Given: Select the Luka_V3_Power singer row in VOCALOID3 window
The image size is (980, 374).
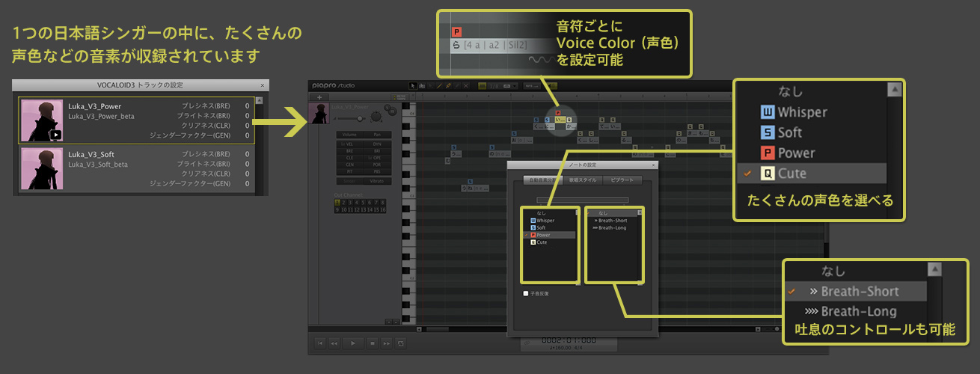Looking at the screenshot, I should point(136,120).
